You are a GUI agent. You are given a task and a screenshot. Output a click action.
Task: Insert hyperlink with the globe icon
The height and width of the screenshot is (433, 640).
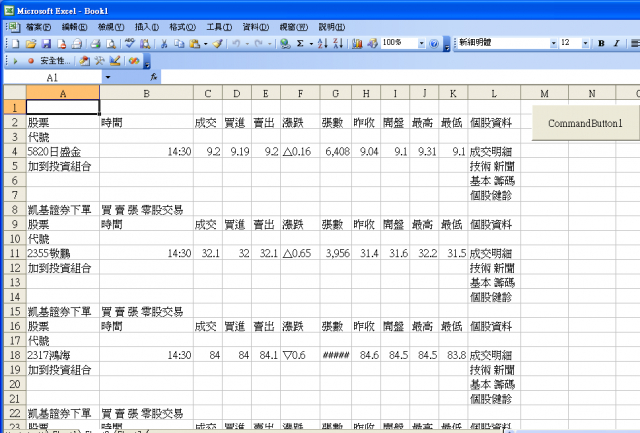285,43
